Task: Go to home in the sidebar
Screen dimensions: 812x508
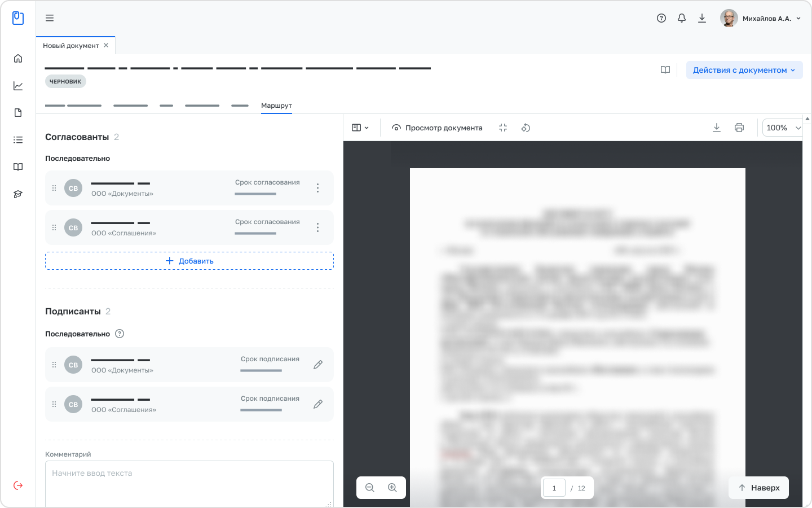Action: (x=18, y=59)
